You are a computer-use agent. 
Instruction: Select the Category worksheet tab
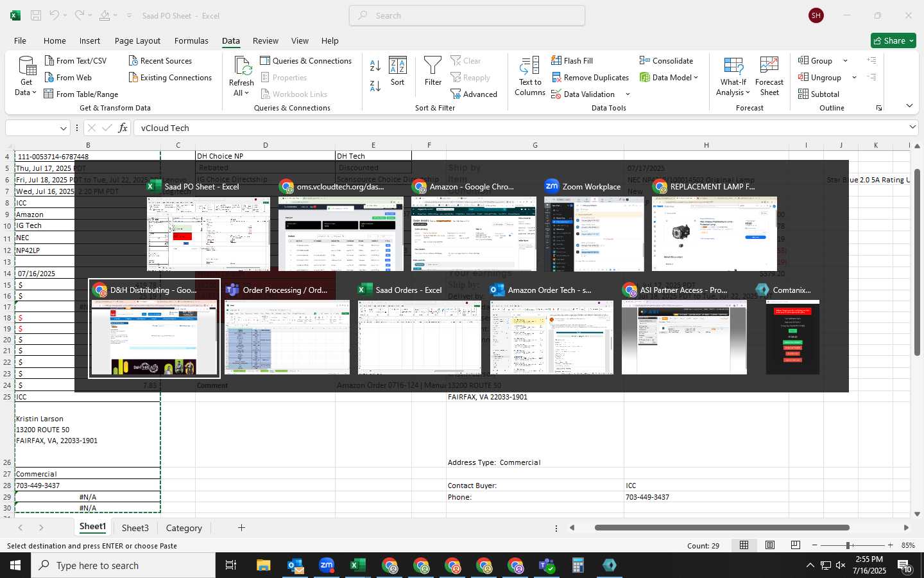point(184,528)
